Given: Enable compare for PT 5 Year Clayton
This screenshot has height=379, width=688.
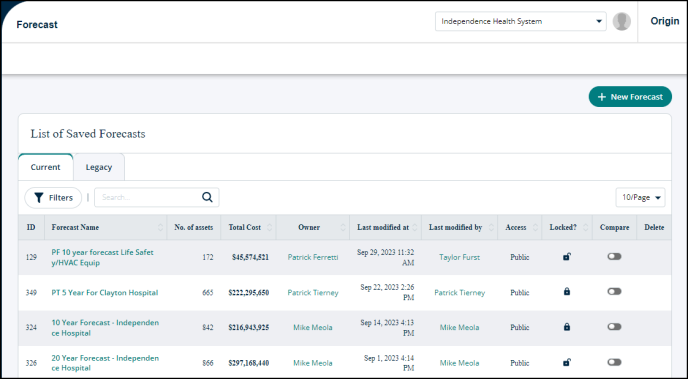Looking at the screenshot, I should click(614, 291).
